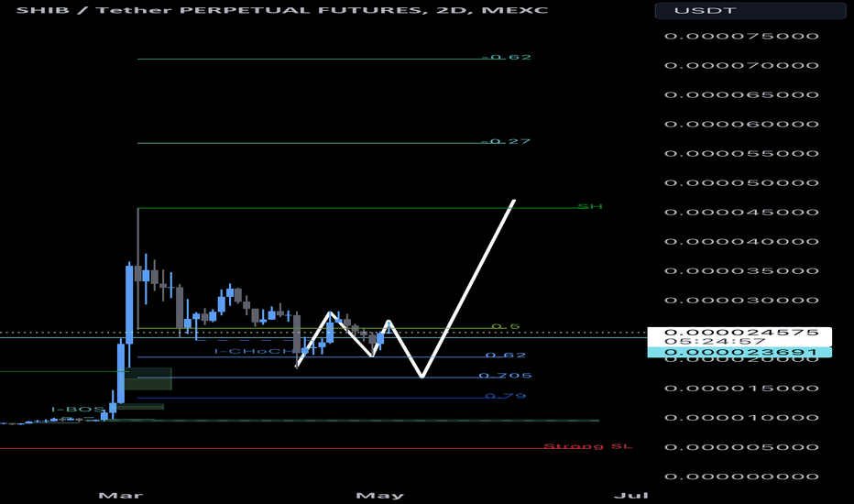Image resolution: width=854 pixels, height=504 pixels.
Task: Select the 0.000050000 price axis label
Action: pos(741,183)
